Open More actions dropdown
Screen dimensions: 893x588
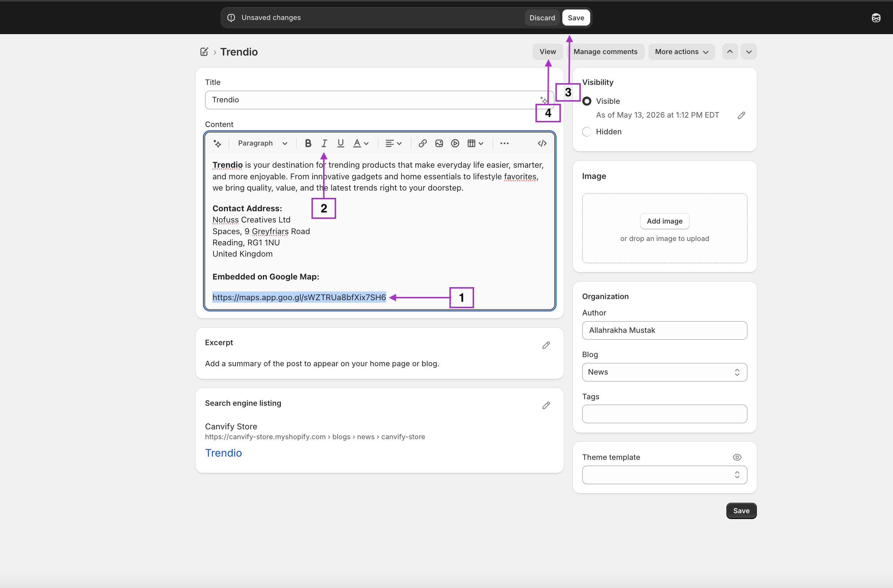[681, 52]
